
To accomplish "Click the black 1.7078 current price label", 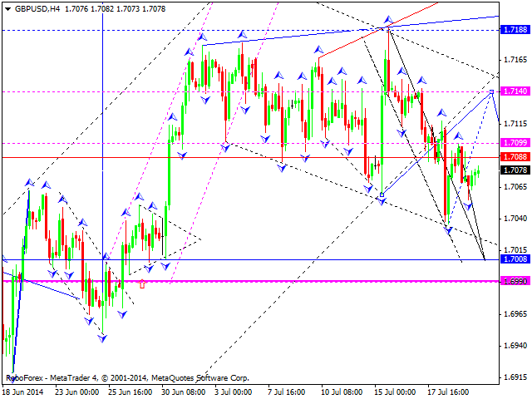I will (515, 170).
